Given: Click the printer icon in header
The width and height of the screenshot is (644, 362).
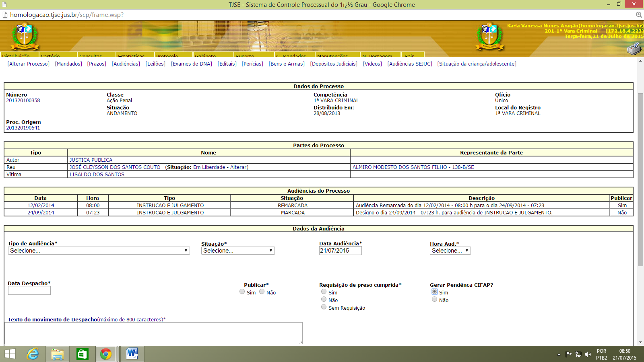Looking at the screenshot, I should 634,48.
